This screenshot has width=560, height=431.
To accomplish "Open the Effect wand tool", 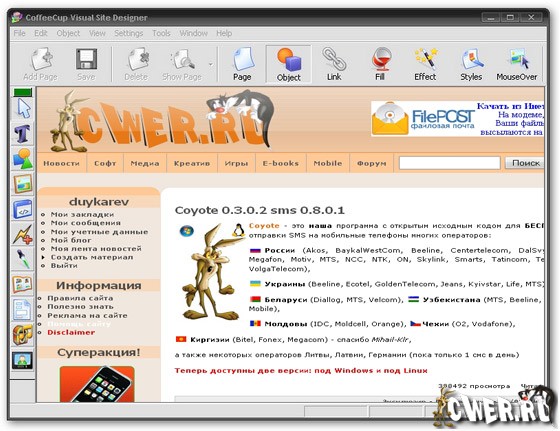I will [x=425, y=64].
